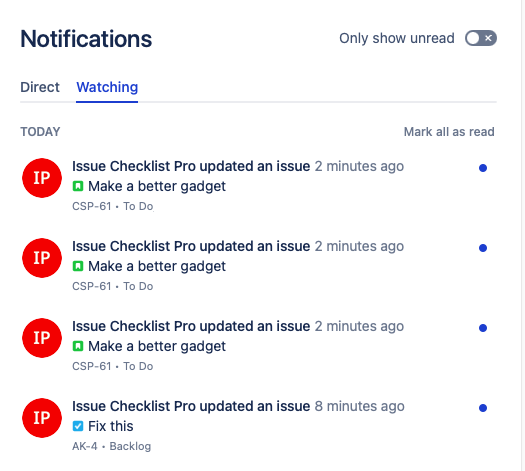Click the IP avatar of the second CSP-61 notification
The image size is (525, 471).
[42, 258]
